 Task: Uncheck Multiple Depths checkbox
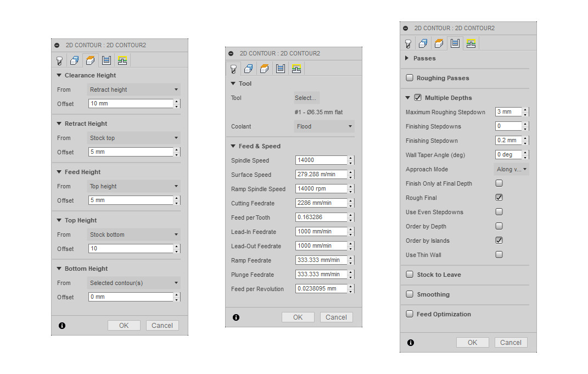coord(418,98)
